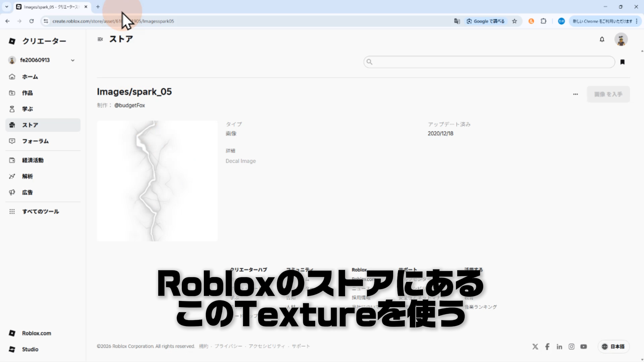Click the spark_05 lightning thumbnail image
This screenshot has height=362, width=644.
tap(157, 181)
